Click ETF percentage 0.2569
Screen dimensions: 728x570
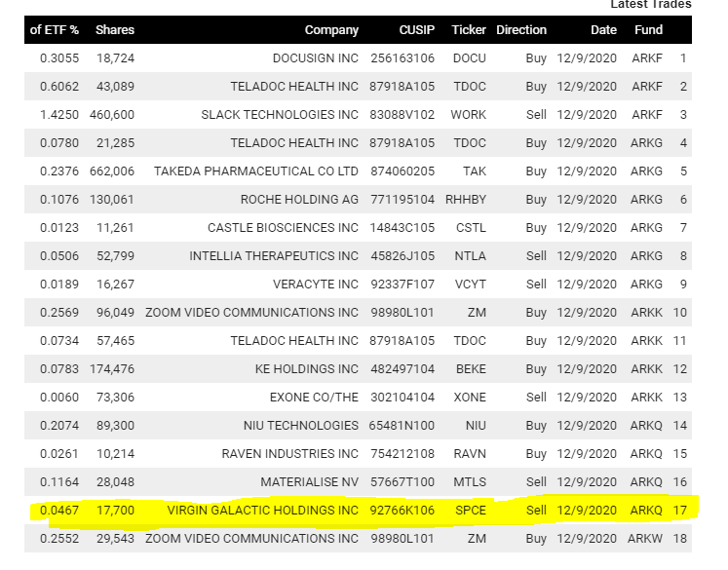[59, 313]
